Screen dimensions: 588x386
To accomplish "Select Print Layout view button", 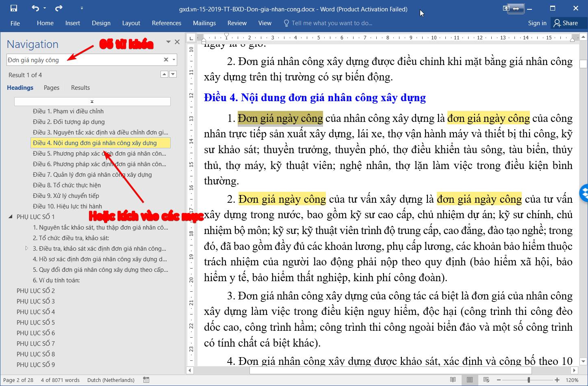I will pos(470,380).
